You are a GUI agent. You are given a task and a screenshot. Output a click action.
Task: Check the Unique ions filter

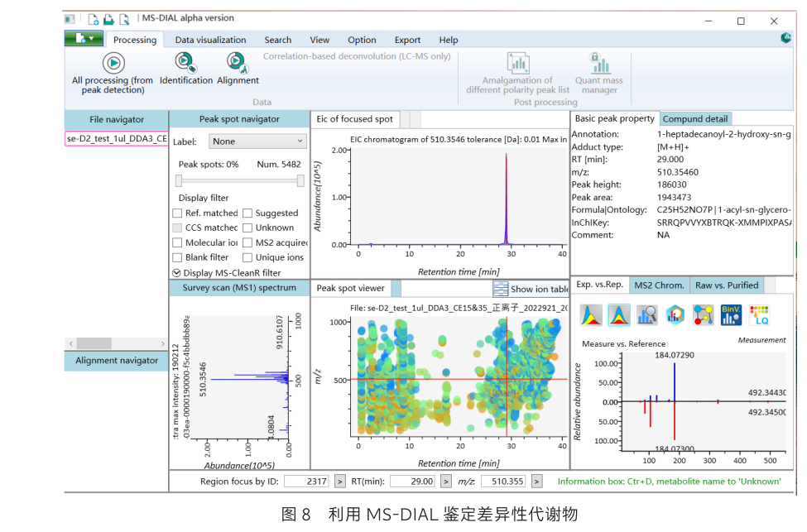tap(247, 257)
